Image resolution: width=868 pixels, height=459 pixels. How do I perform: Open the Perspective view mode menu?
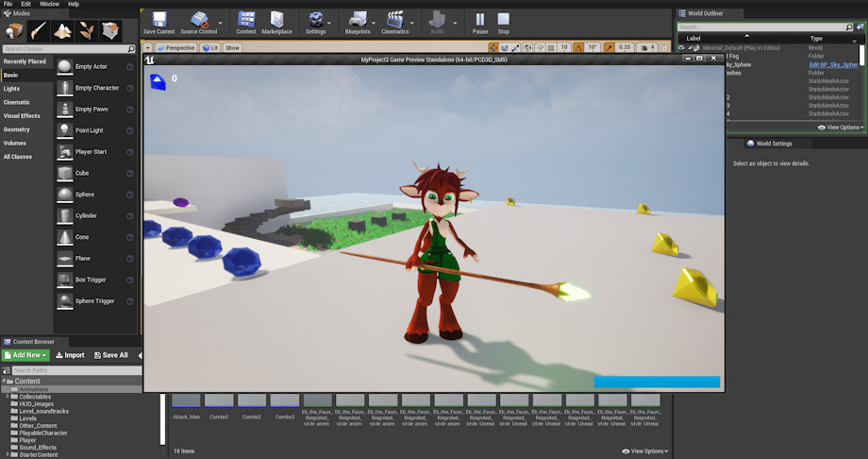click(x=175, y=47)
